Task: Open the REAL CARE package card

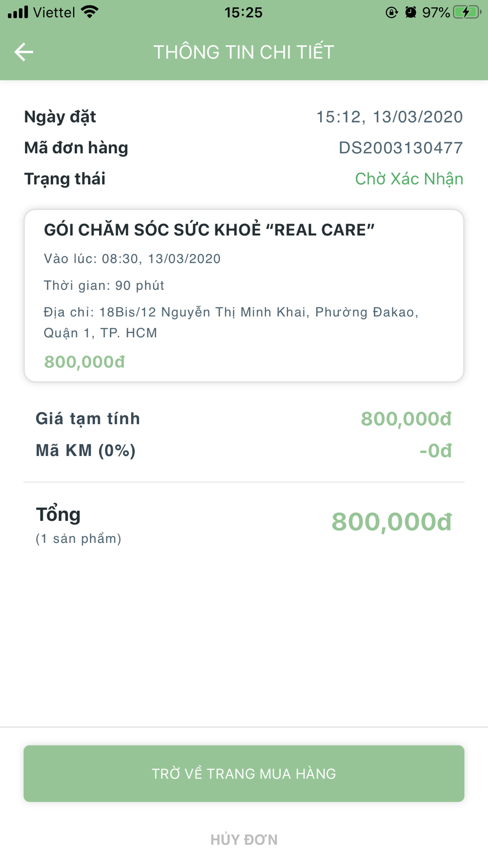Action: (x=244, y=296)
